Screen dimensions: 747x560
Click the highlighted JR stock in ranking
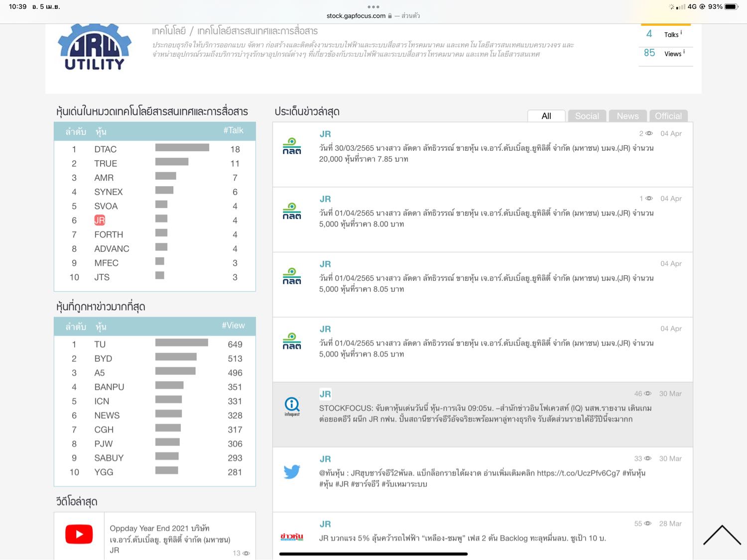(100, 221)
